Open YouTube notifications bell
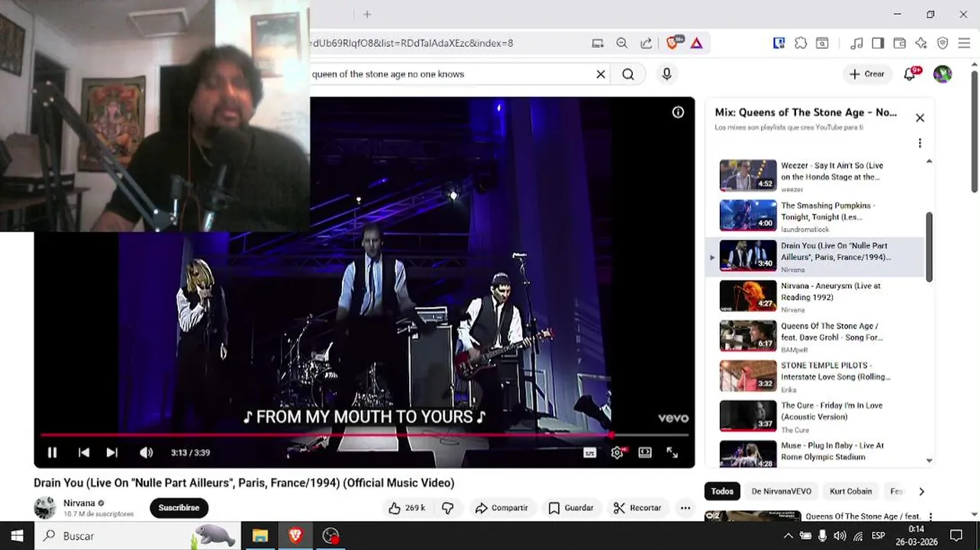980x550 pixels. 910,74
